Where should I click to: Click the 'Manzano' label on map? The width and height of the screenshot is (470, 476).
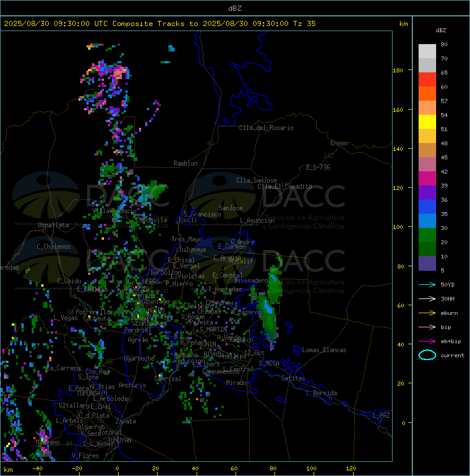click(x=47, y=442)
